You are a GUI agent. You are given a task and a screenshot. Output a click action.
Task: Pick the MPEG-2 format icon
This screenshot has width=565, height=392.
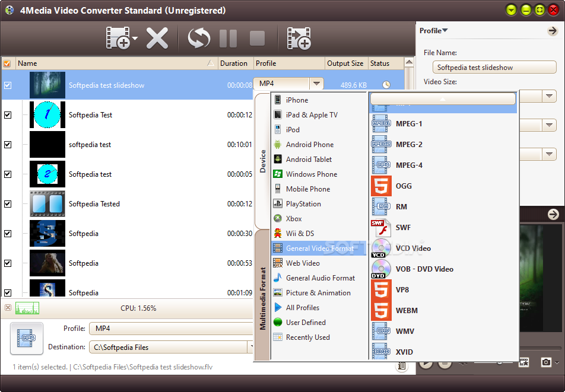pos(381,144)
